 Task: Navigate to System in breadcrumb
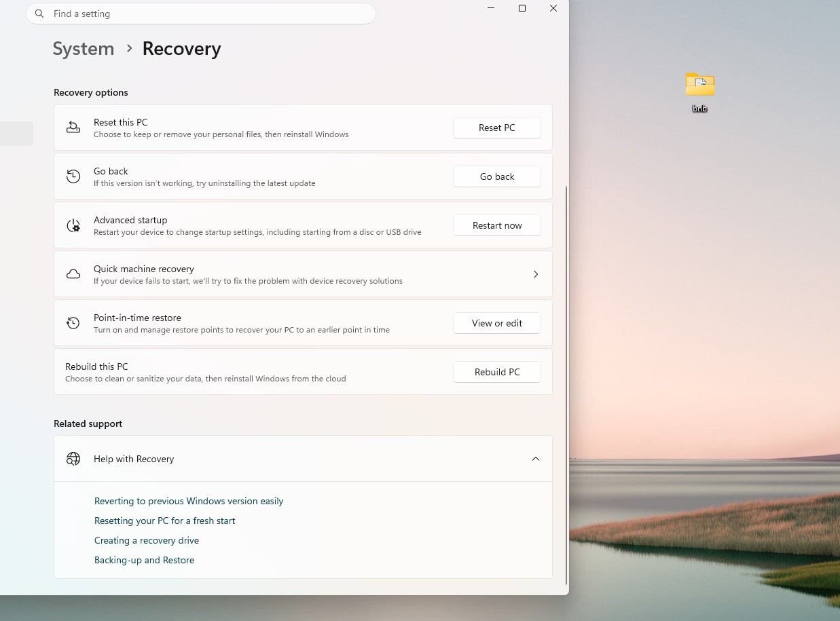[84, 49]
